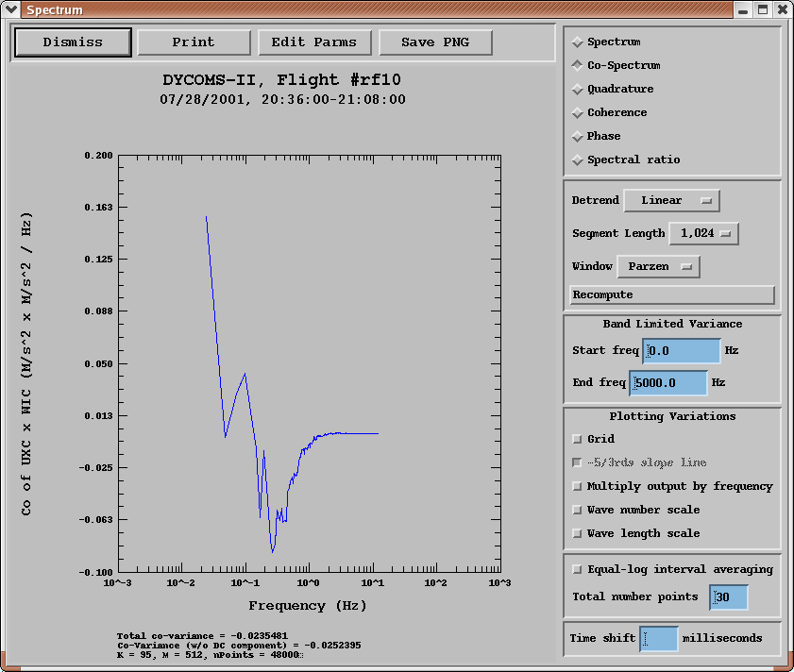Click the Dismiss button
794x672 pixels.
[x=73, y=42]
